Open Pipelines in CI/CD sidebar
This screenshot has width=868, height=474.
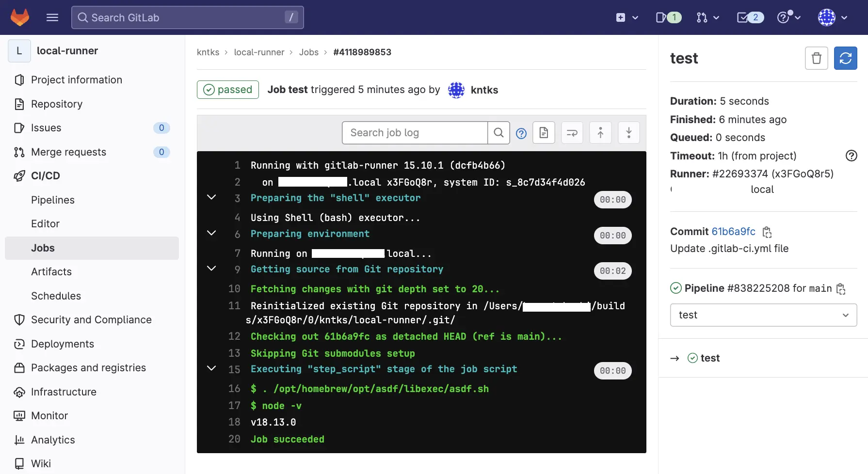53,200
